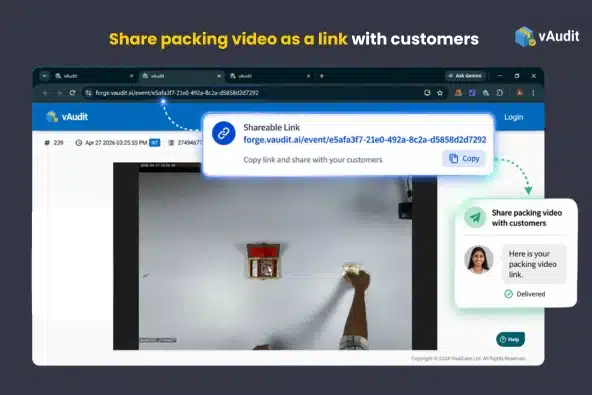Click the Ask Gemini button
This screenshot has width=592, height=395.
(465, 76)
